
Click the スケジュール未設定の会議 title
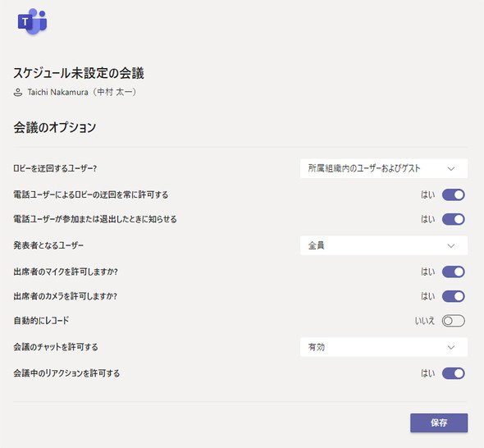(79, 73)
